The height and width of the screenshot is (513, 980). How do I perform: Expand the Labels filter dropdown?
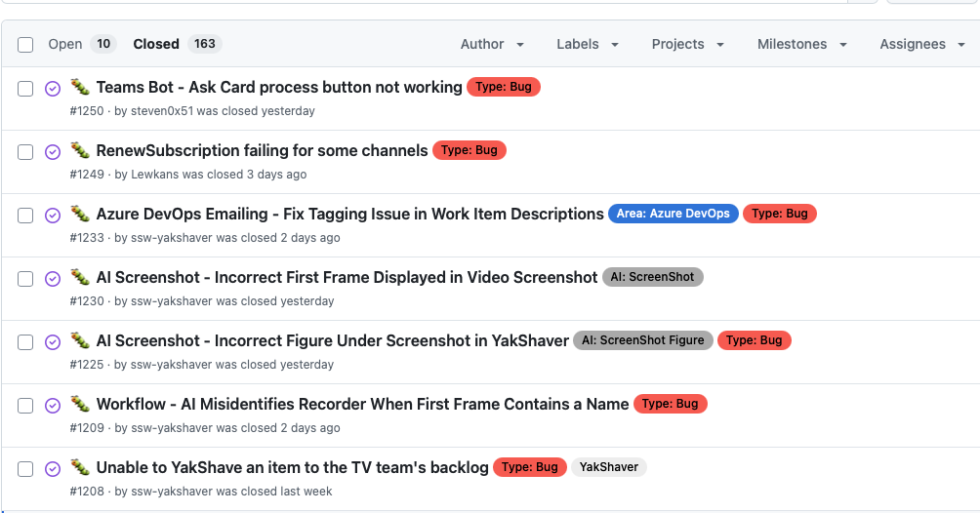pyautogui.click(x=588, y=44)
